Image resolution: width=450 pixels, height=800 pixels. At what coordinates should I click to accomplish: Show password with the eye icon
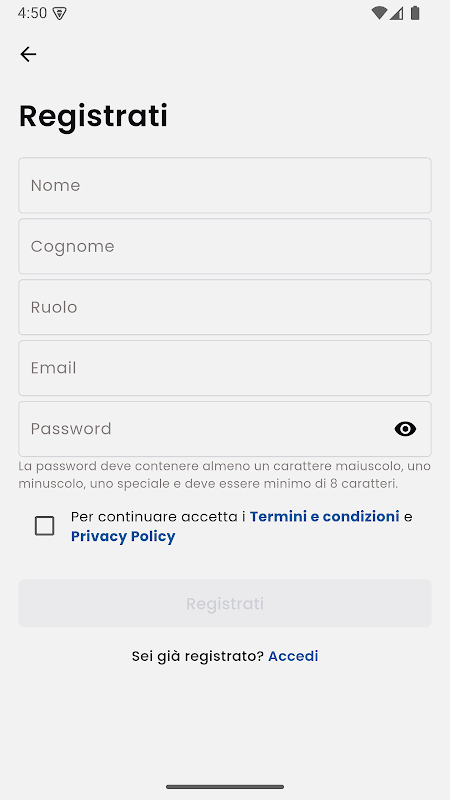click(405, 429)
